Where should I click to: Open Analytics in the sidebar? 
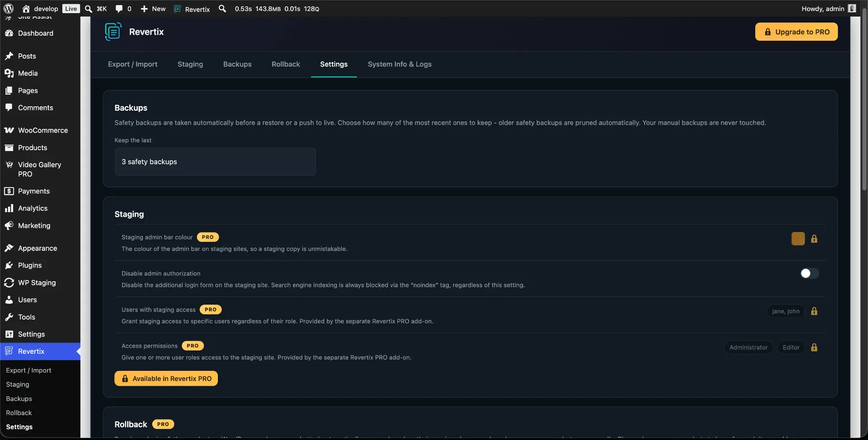[40, 208]
